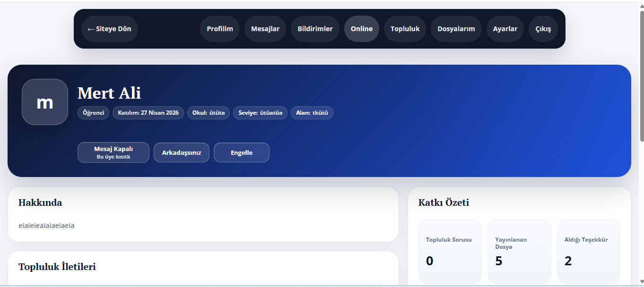
Task: Click the Okul: ütüta badge
Action: pyautogui.click(x=209, y=113)
